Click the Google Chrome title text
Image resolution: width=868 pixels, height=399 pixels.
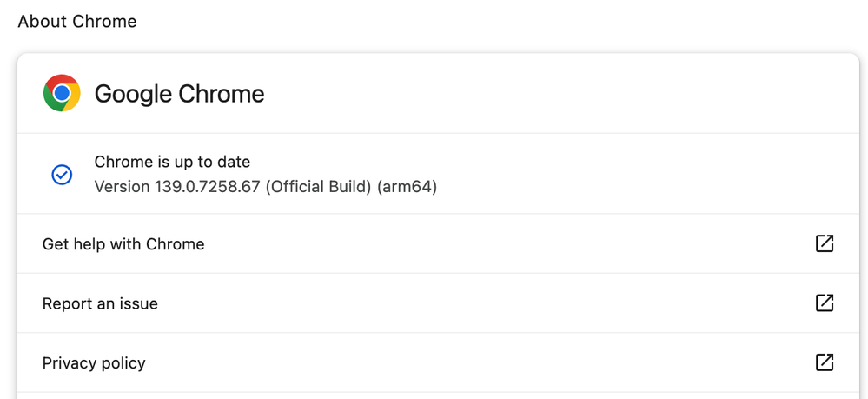point(179,94)
